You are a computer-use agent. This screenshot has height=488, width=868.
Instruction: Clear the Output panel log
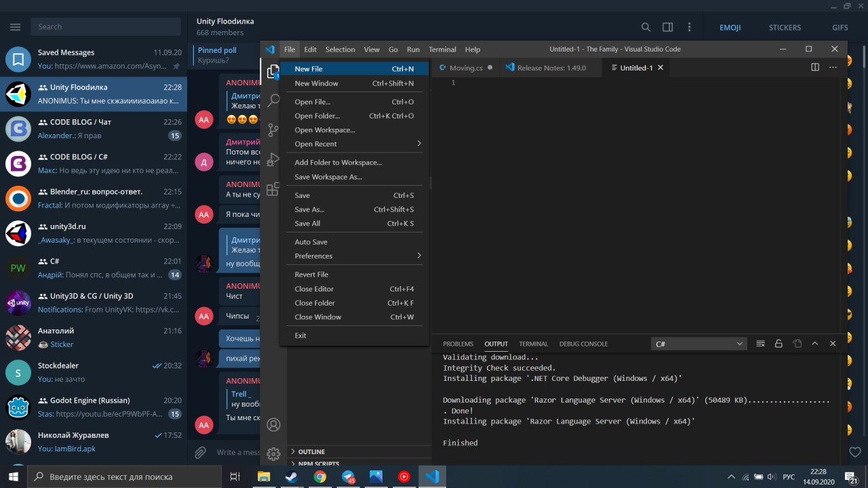[x=760, y=344]
